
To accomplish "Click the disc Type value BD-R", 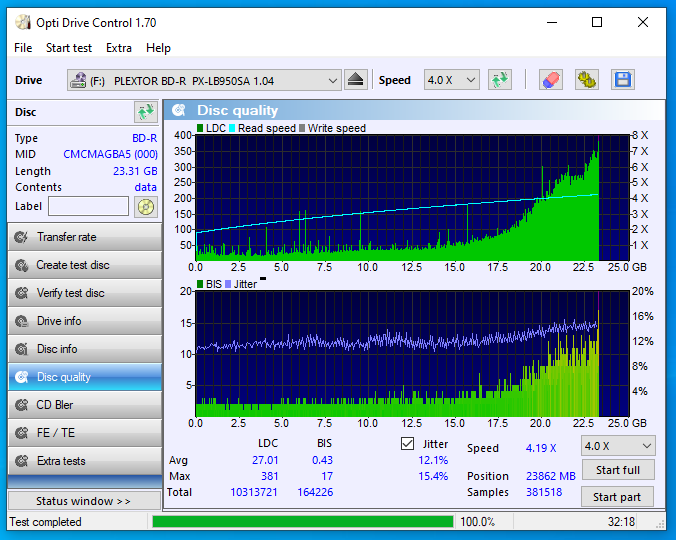I will [x=144, y=138].
